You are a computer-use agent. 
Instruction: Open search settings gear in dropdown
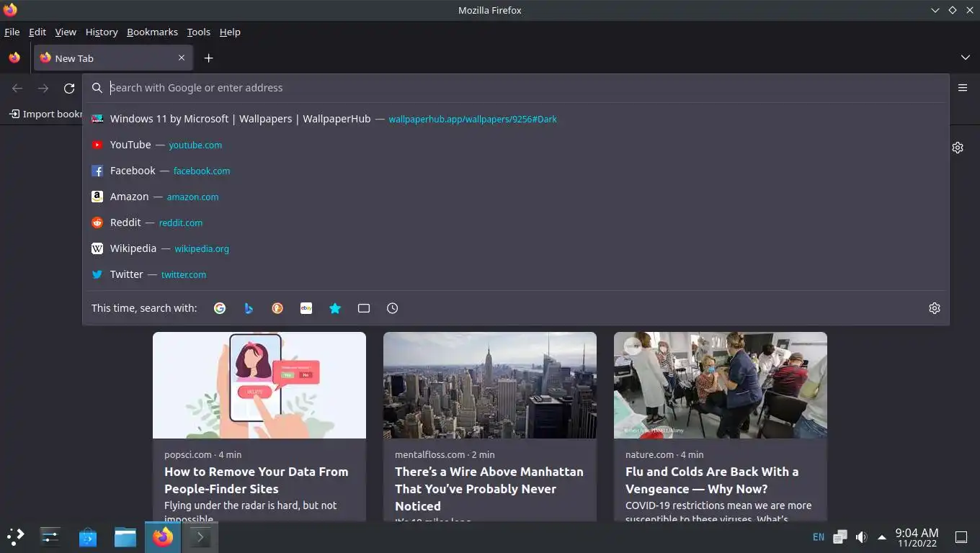pos(935,308)
